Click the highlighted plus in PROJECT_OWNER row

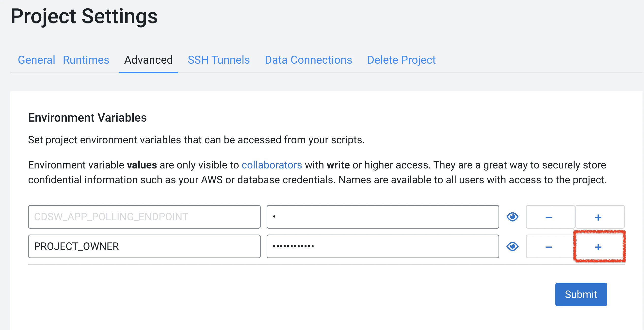click(x=598, y=247)
